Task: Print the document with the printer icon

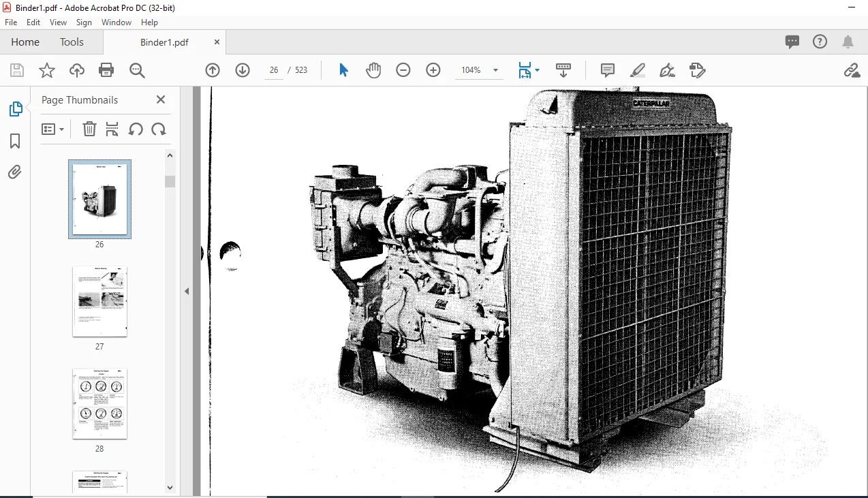Action: pyautogui.click(x=106, y=70)
